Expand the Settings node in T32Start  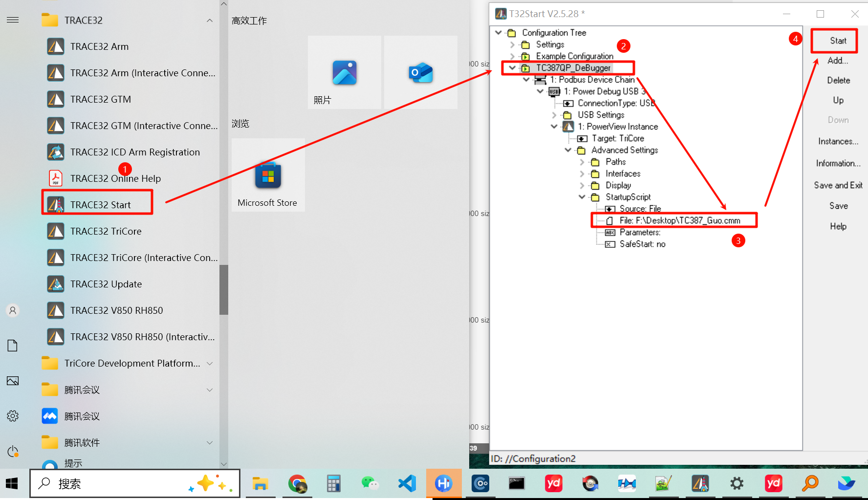[512, 44]
